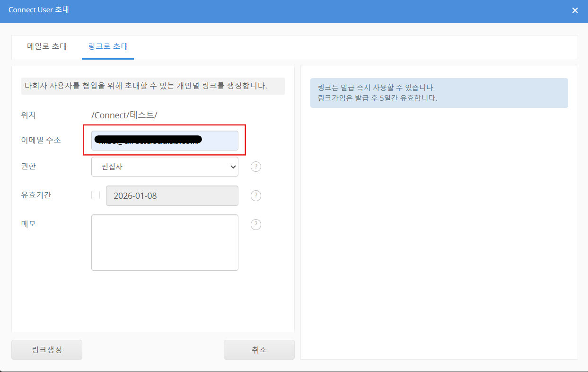This screenshot has width=588, height=372.
Task: Click inside the 메모 text area
Action: (165, 242)
